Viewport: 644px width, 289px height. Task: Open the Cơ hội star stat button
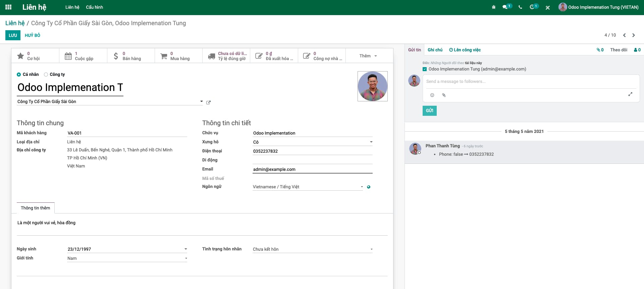35,56
